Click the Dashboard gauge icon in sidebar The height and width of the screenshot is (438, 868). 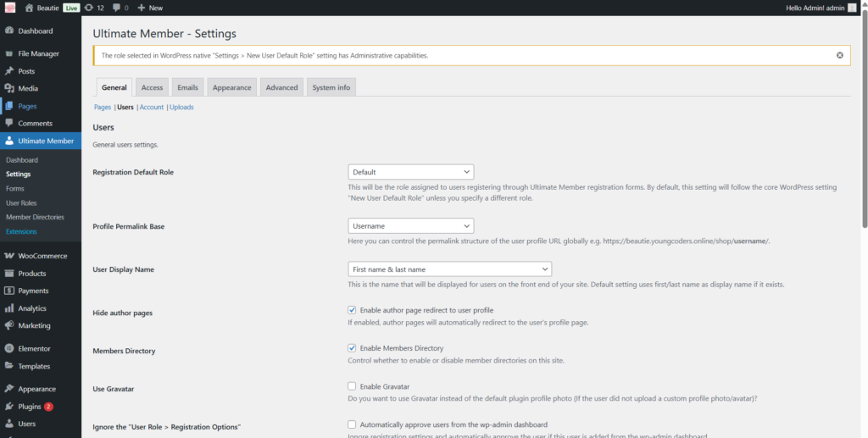tap(8, 31)
